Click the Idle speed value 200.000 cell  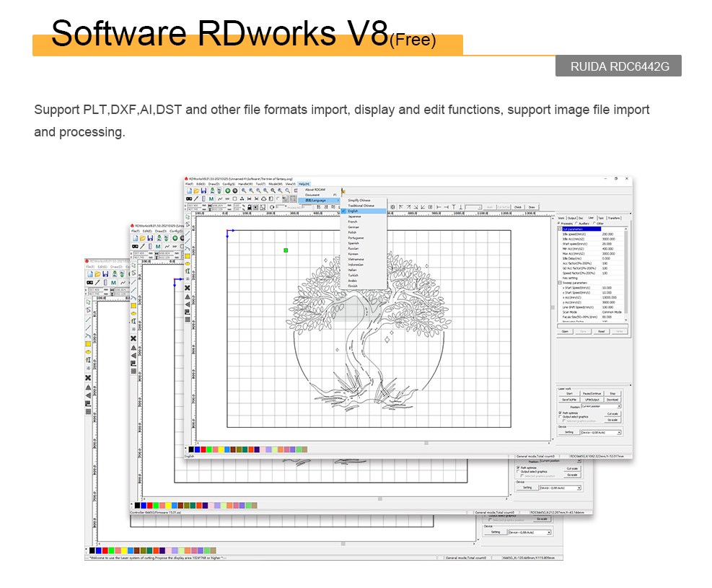pyautogui.click(x=612, y=234)
